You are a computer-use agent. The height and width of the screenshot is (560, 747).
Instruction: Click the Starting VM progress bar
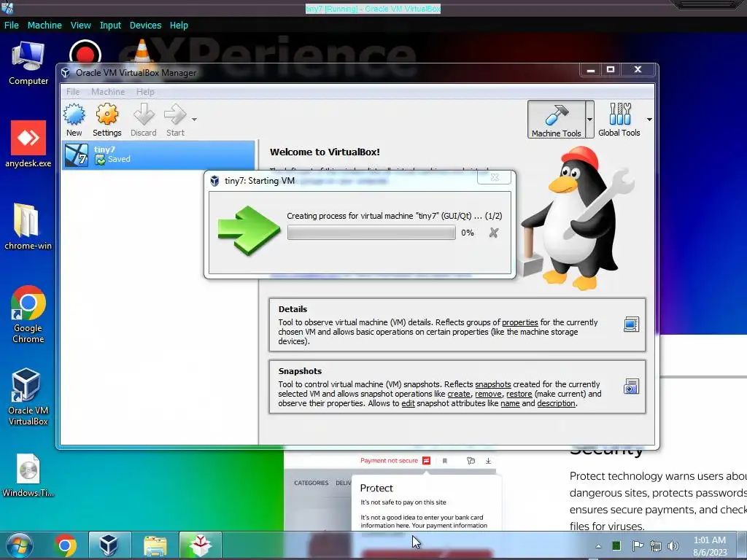(x=371, y=233)
